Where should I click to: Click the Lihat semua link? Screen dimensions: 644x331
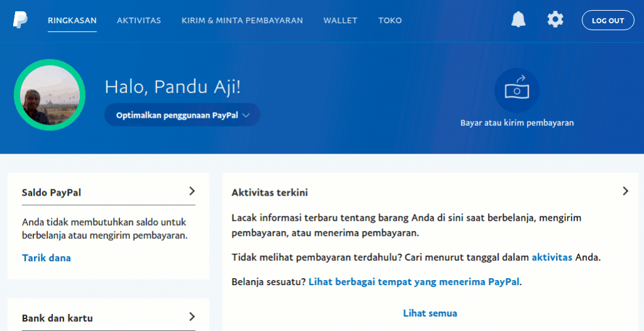pos(430,313)
